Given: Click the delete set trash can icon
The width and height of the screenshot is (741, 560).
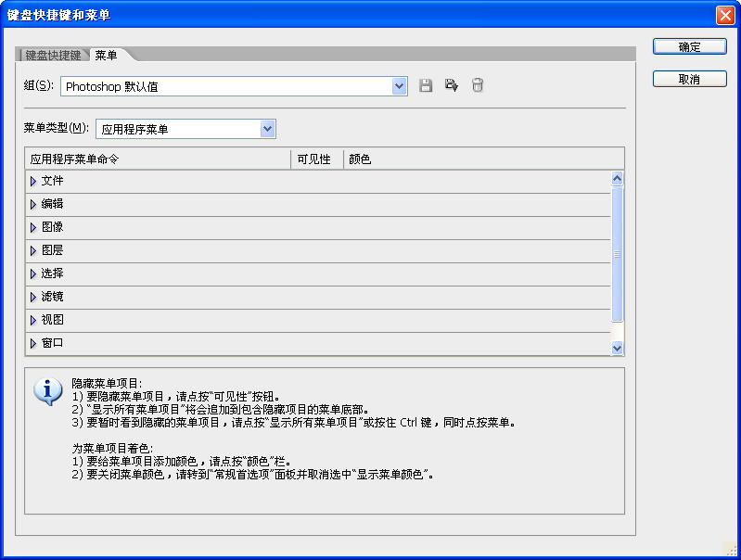Looking at the screenshot, I should [x=478, y=86].
